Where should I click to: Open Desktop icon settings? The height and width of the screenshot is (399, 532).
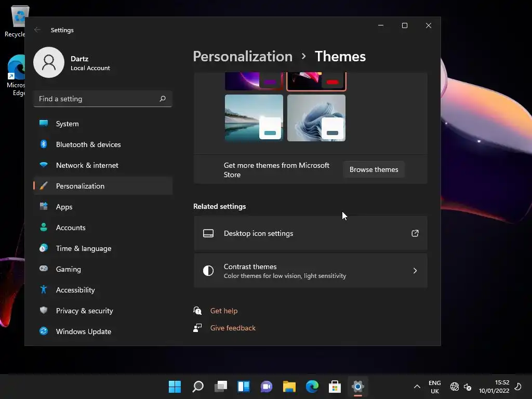[311, 233]
